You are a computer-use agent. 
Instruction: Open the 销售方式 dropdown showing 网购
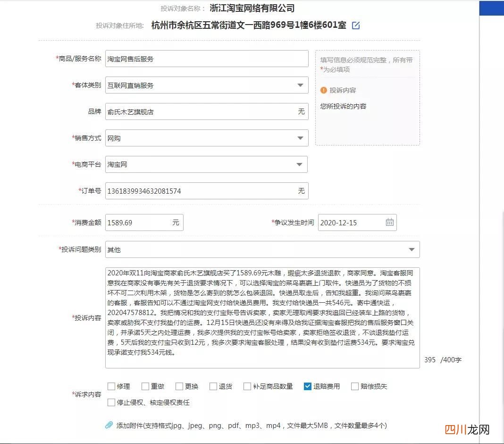207,138
